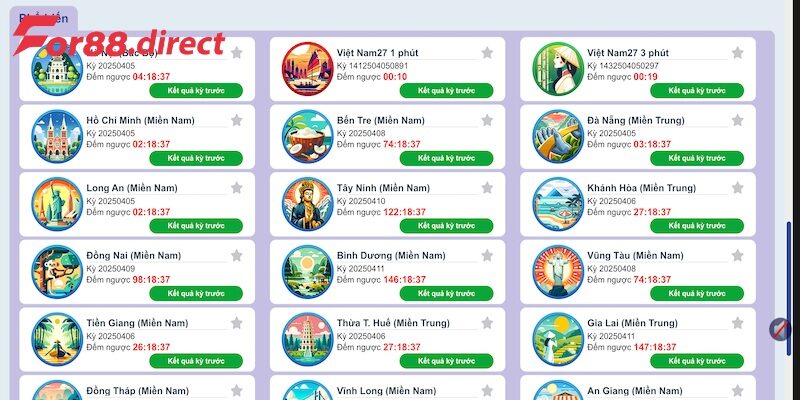The width and height of the screenshot is (800, 400).
Task: Click the Khánh Hòa beach icon
Action: pos(558,204)
